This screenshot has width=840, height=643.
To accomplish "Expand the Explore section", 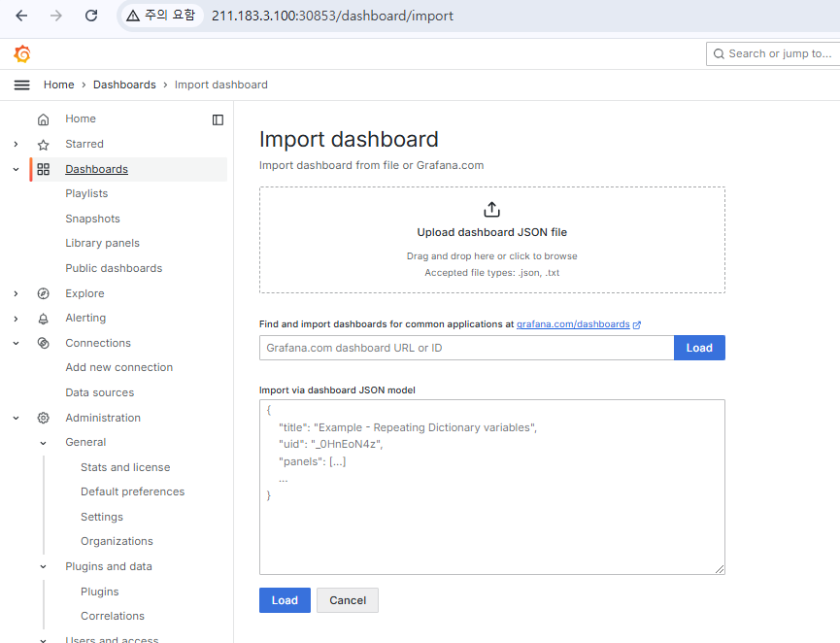I will 17,293.
